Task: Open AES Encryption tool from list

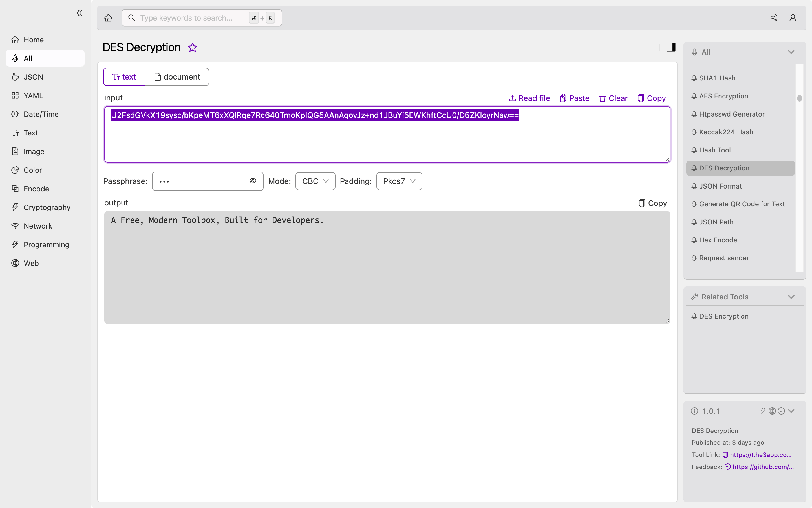Action: [x=741, y=96]
